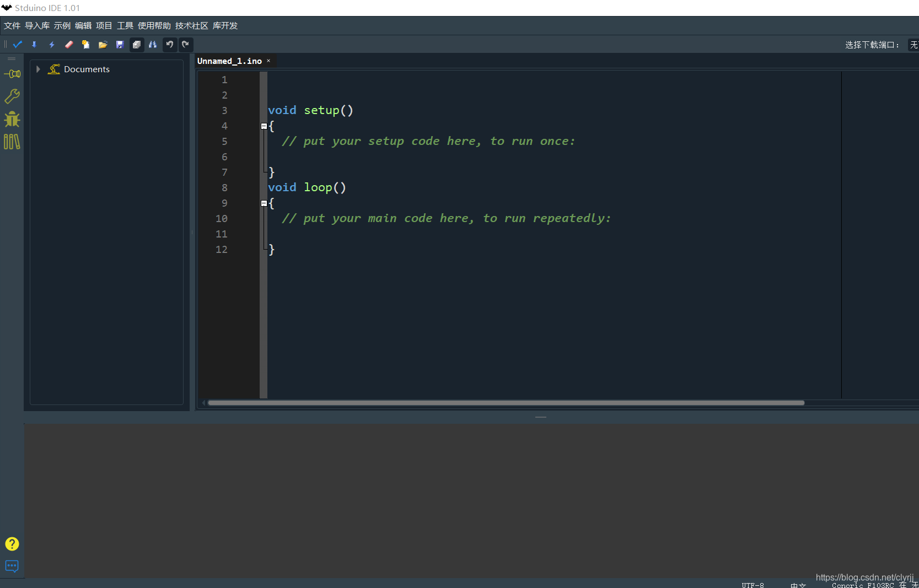Click the blue checkmark verify icon

(x=18, y=45)
